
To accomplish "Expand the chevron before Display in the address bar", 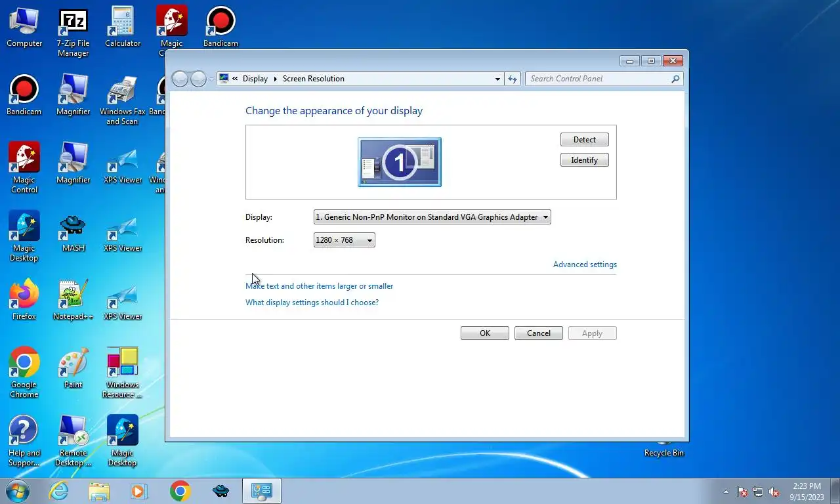I will (x=235, y=79).
